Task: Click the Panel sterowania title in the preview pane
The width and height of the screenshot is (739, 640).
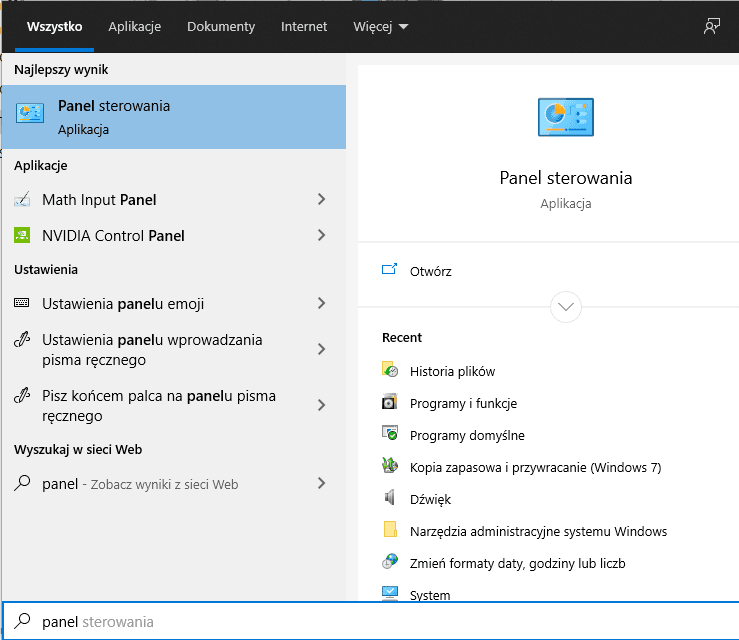Action: (566, 178)
